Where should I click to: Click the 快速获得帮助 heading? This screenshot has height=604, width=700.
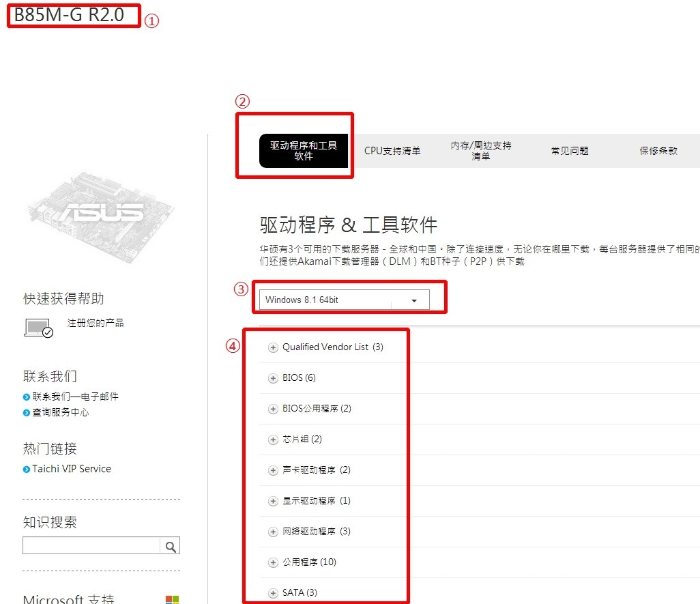pyautogui.click(x=63, y=299)
